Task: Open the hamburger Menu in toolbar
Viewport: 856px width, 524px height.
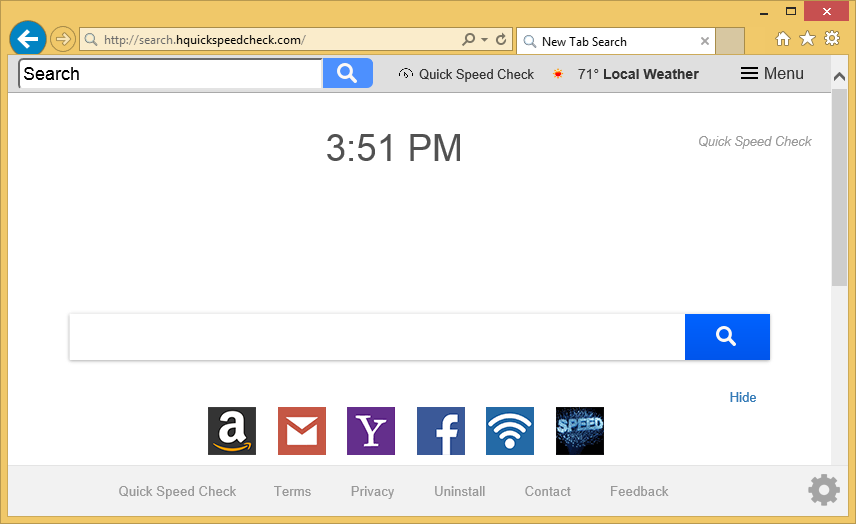Action: [x=771, y=74]
